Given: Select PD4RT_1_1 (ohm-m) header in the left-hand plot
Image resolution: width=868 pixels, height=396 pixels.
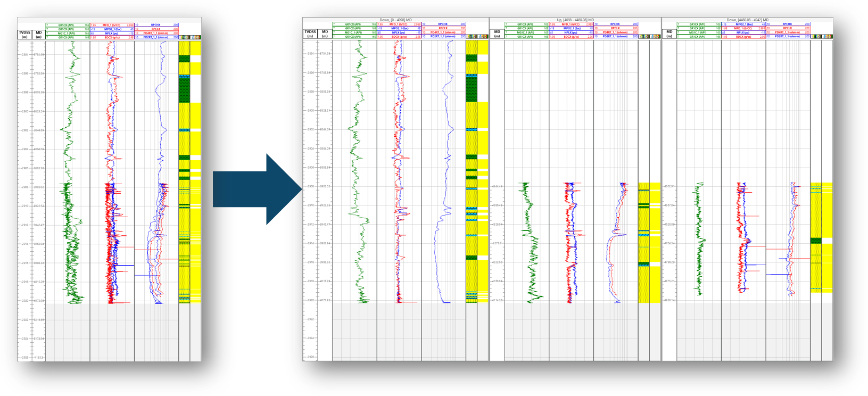Looking at the screenshot, I should (156, 33).
